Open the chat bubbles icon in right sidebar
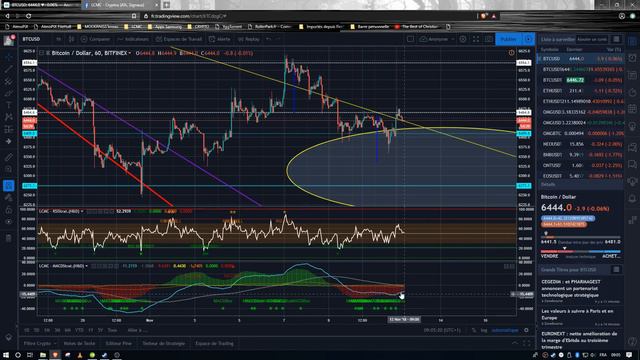The image size is (640, 360). (632, 147)
